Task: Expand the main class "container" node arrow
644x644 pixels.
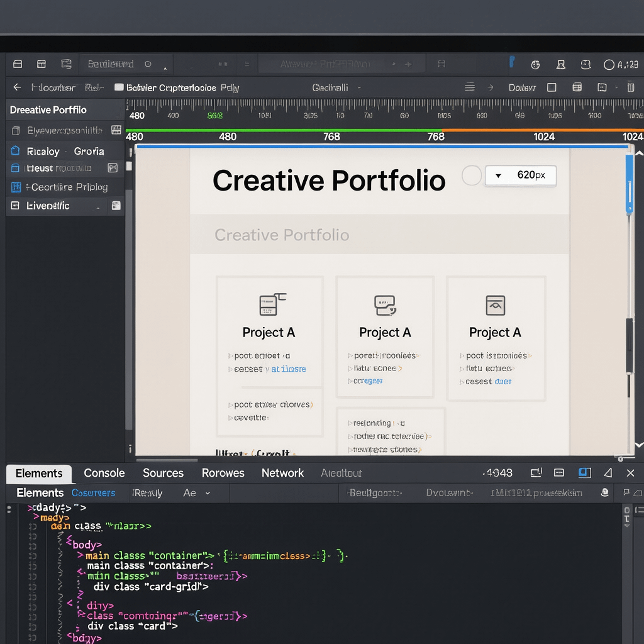Action: (x=80, y=555)
